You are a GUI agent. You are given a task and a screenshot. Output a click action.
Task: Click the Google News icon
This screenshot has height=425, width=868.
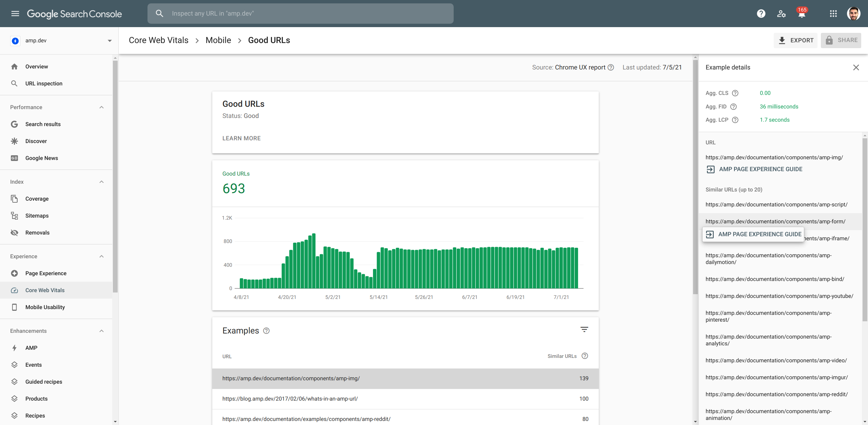click(x=14, y=158)
